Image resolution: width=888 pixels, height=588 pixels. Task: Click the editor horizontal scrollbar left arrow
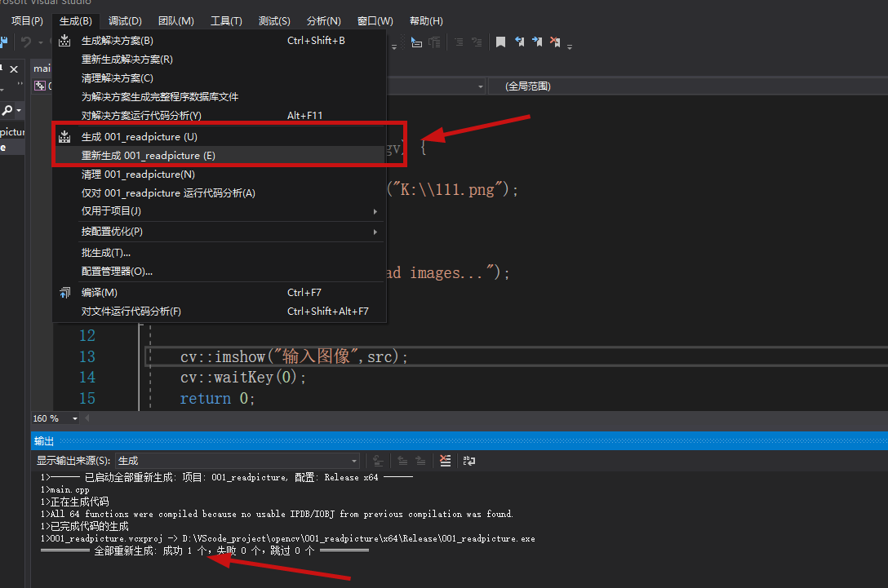point(87,418)
